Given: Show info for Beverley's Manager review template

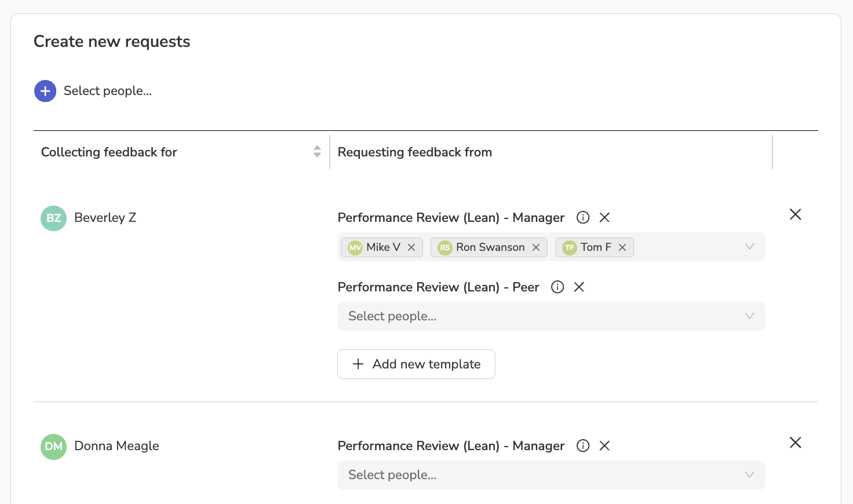Looking at the screenshot, I should click(x=583, y=217).
